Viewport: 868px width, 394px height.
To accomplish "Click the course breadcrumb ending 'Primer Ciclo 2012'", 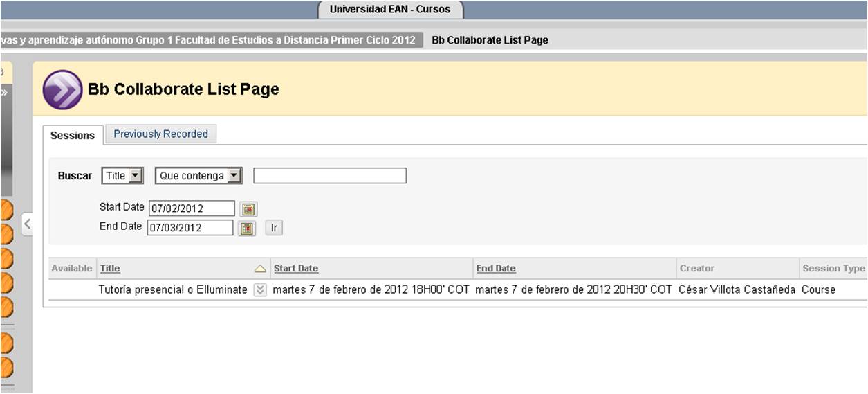I will click(x=209, y=40).
